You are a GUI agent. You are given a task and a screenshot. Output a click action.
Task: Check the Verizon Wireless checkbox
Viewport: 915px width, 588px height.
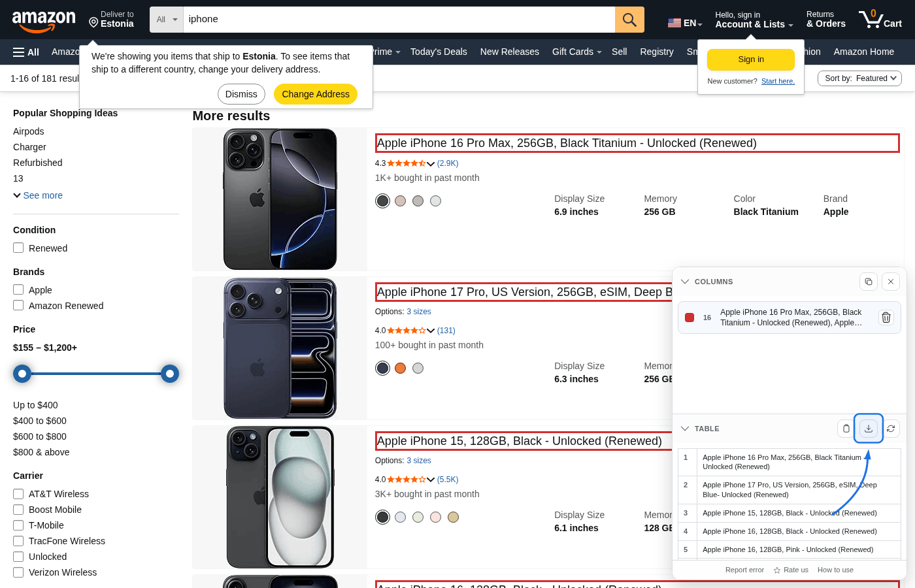point(18,572)
